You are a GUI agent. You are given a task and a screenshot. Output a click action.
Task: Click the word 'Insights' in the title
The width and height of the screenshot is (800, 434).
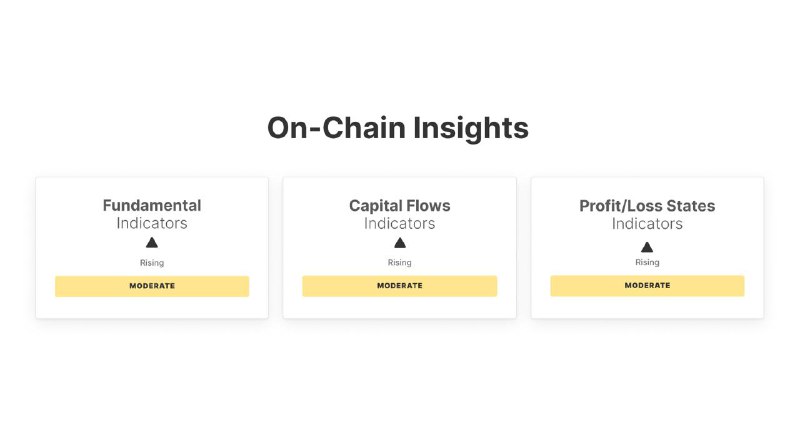pyautogui.click(x=471, y=128)
